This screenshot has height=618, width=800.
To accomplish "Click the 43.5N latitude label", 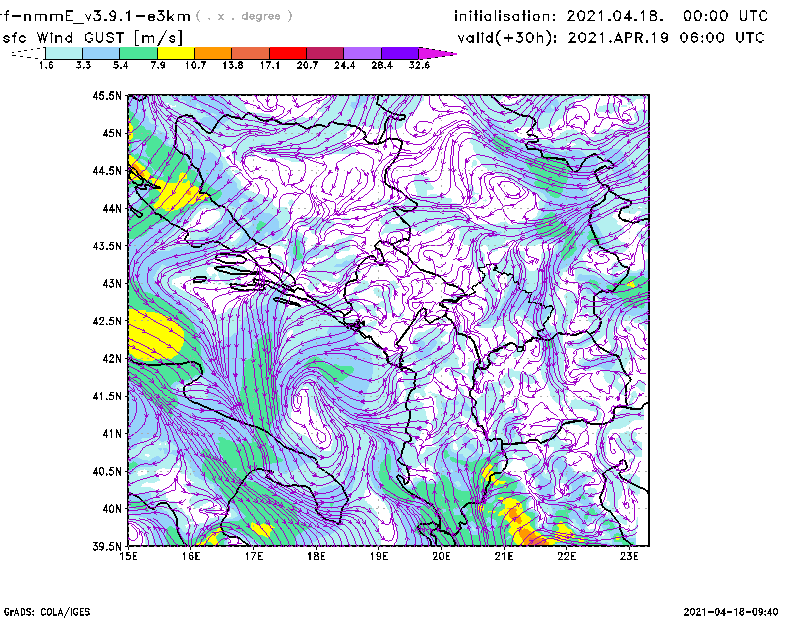I will click(x=107, y=246).
